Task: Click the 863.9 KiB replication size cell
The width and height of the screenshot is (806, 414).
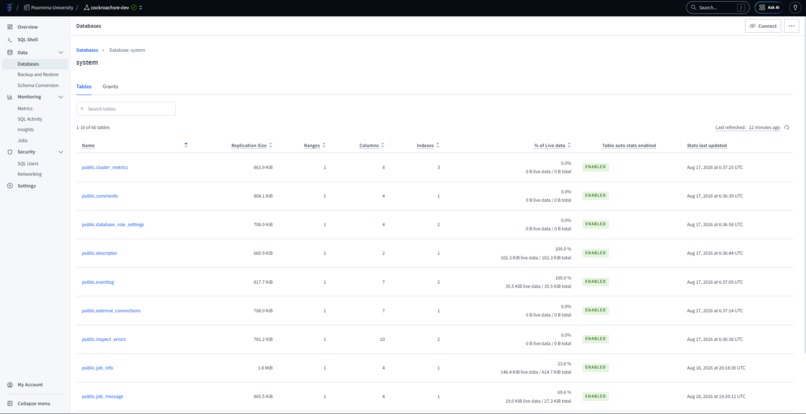Action: tap(263, 167)
